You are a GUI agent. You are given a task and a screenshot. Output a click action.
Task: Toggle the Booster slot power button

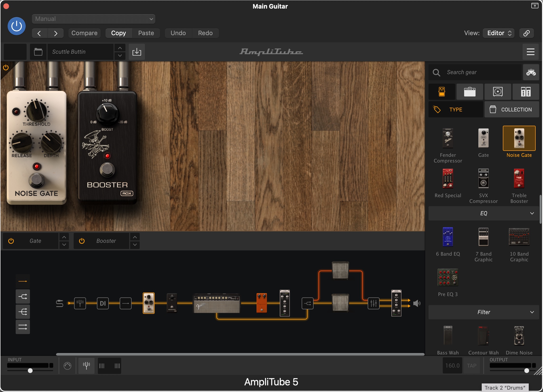(82, 241)
